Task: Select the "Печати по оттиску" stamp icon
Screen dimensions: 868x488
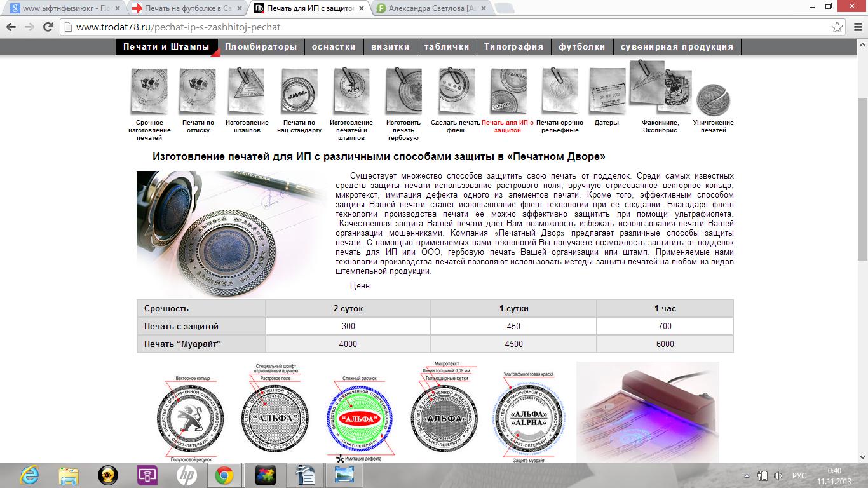Action: 198,91
